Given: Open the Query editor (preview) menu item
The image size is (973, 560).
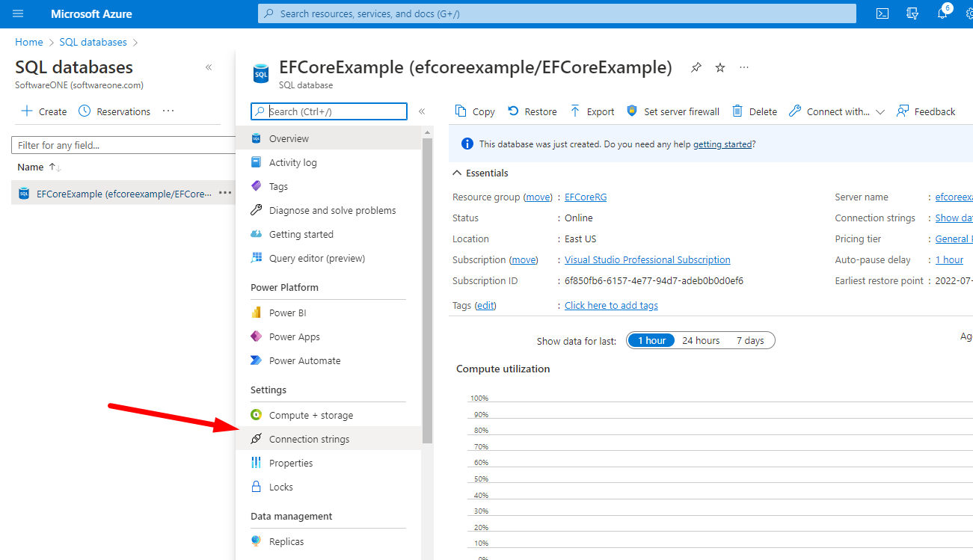Looking at the screenshot, I should click(x=316, y=259).
